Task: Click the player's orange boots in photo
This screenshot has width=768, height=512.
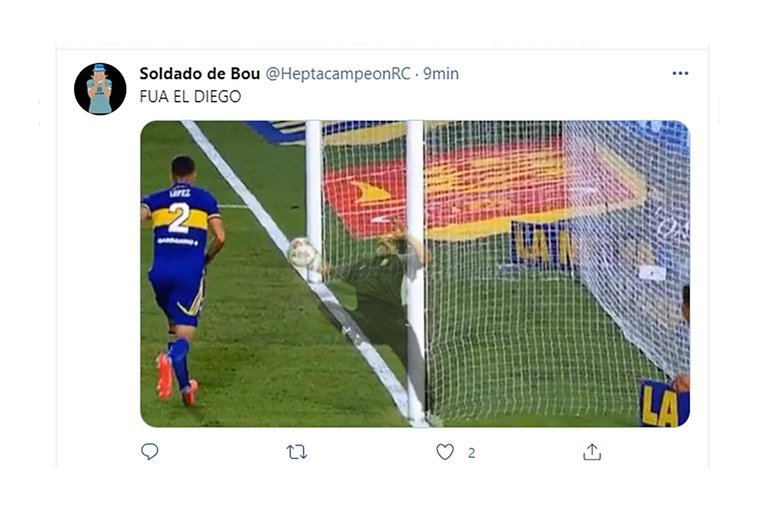Action: pyautogui.click(x=174, y=379)
